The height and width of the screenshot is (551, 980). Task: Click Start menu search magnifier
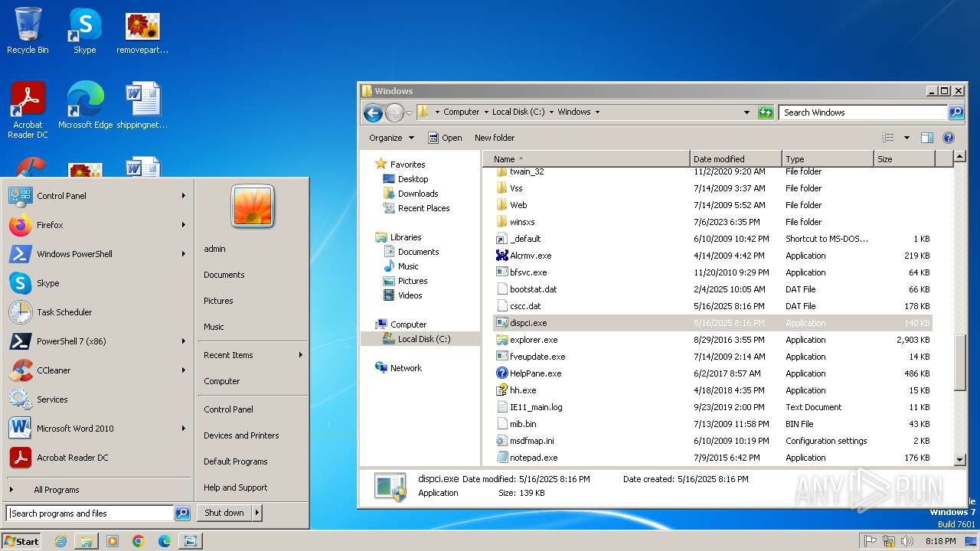[182, 514]
